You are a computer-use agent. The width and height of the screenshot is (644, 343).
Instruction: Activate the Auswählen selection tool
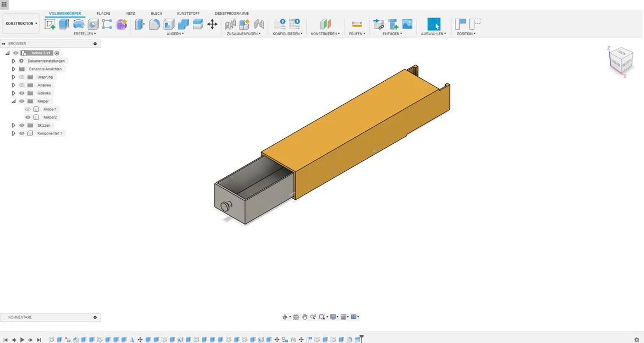pyautogui.click(x=434, y=24)
